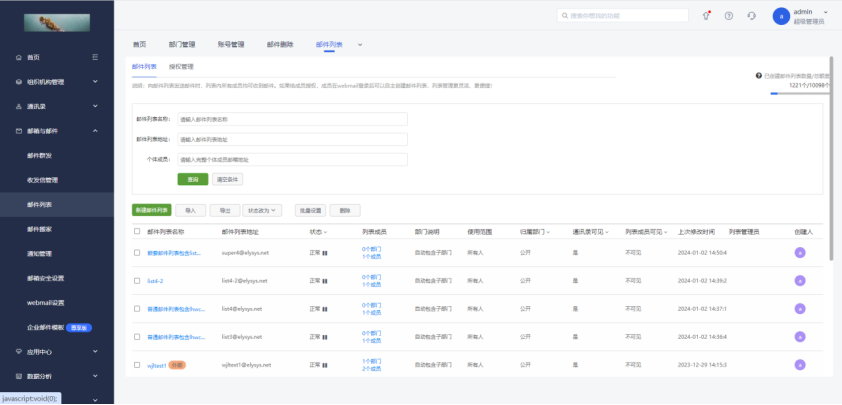Open the 通讯录可见 column filter dropdown

pos(607,232)
